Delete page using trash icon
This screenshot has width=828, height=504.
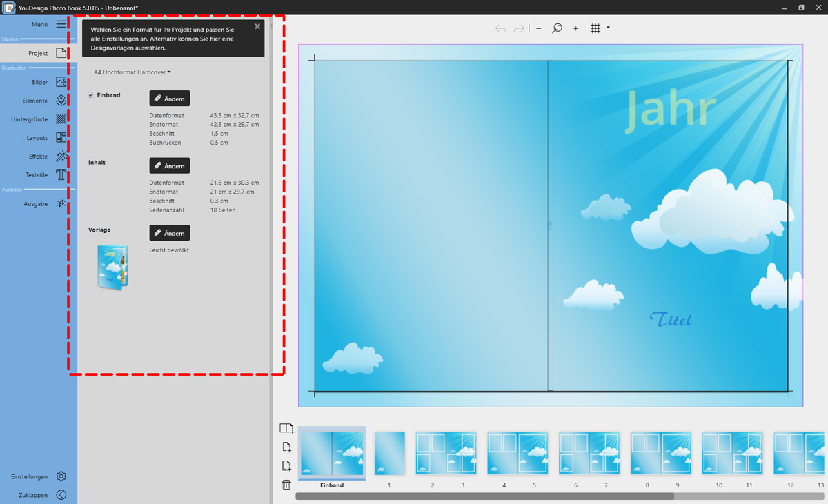[286, 485]
